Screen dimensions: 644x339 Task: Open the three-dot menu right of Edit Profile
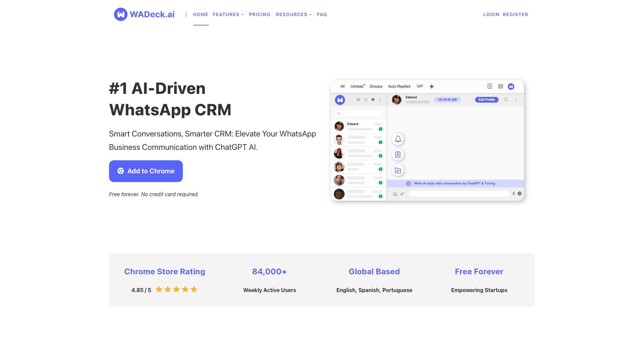pos(516,100)
